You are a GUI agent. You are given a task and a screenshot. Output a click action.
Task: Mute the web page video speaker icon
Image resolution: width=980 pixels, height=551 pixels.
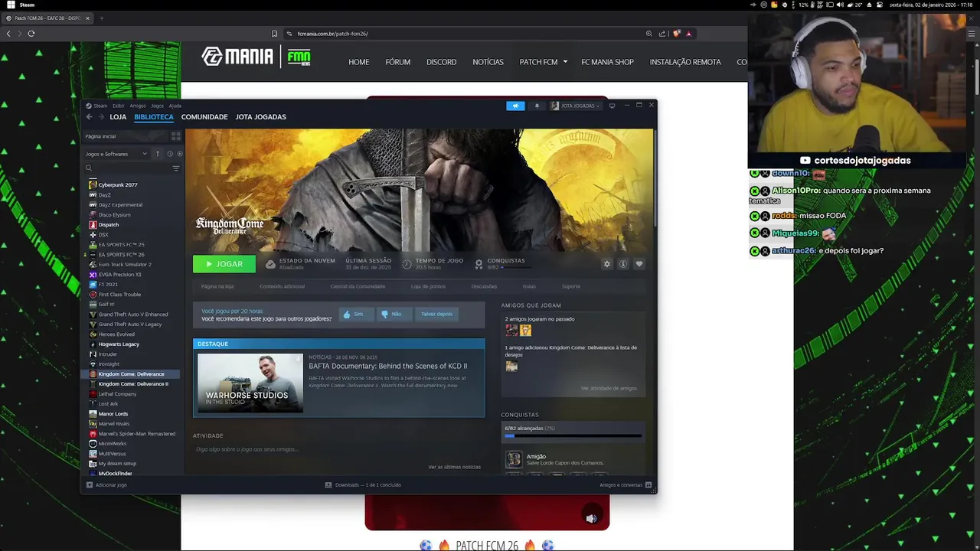[x=591, y=518]
